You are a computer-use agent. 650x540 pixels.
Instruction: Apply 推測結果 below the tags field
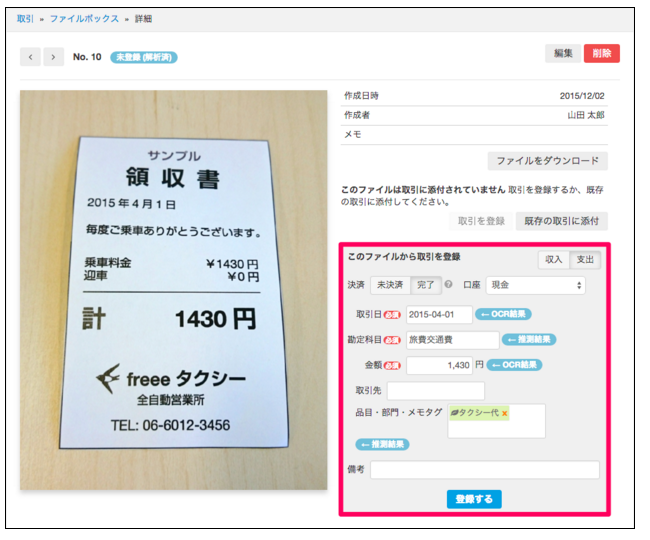point(382,445)
